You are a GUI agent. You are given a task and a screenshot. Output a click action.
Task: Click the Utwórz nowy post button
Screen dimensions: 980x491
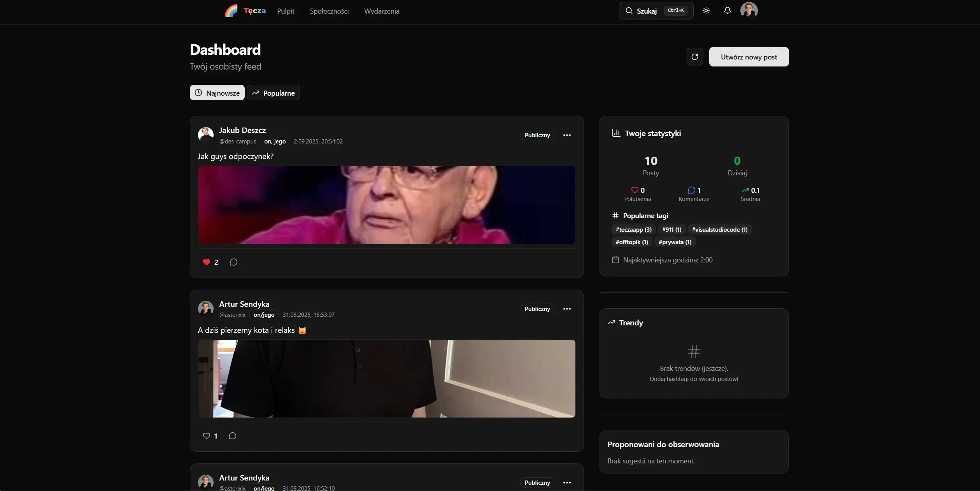coord(749,57)
